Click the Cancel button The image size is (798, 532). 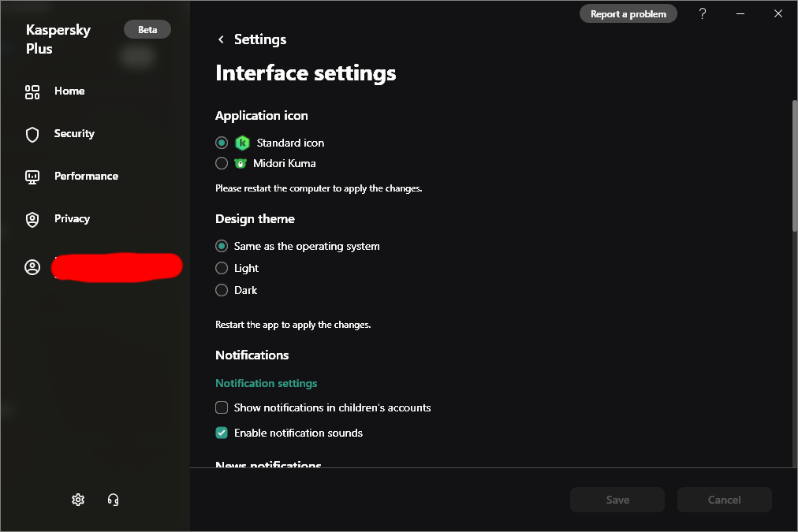724,500
